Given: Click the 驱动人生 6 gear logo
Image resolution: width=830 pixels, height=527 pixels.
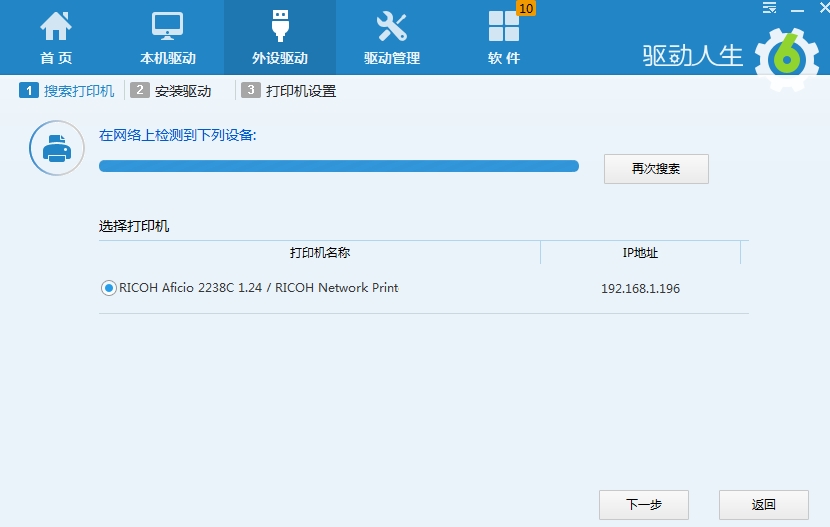Looking at the screenshot, I should click(787, 58).
